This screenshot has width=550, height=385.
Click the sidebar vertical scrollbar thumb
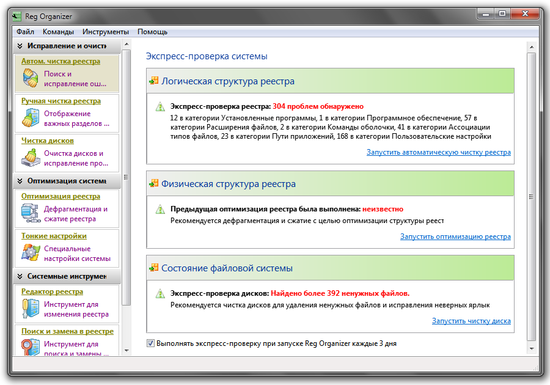click(x=127, y=177)
